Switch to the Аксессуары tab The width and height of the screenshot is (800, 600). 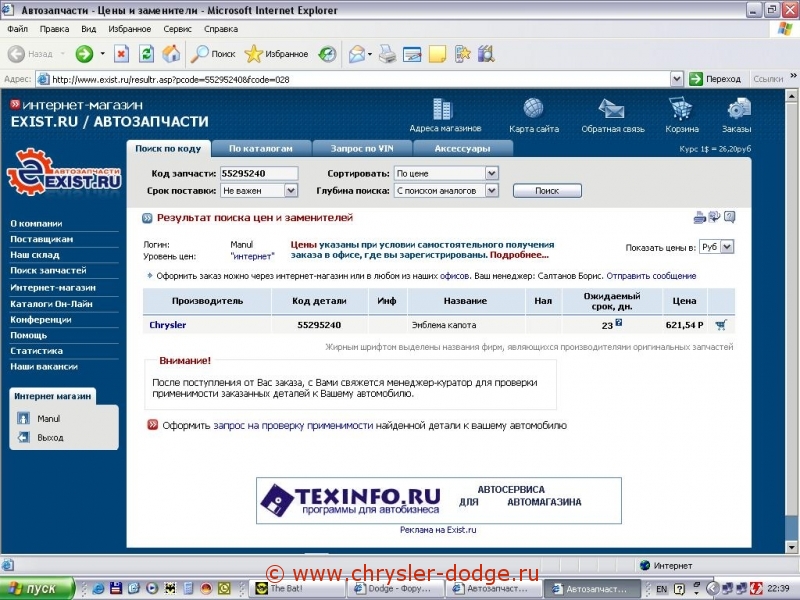point(462,148)
